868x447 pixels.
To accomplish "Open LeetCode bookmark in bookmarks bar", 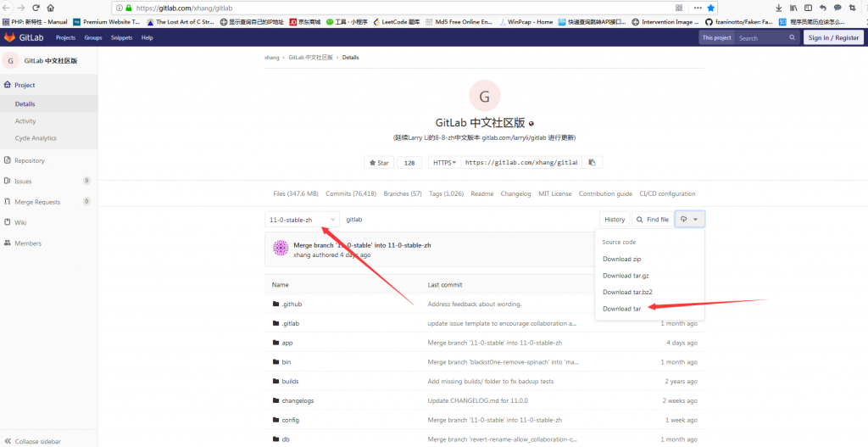I will (x=397, y=22).
